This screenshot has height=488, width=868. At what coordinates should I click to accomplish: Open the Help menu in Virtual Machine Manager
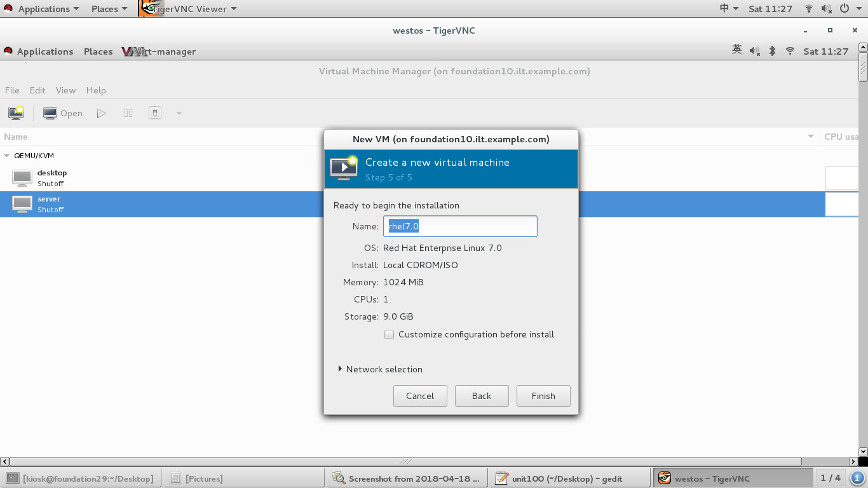pyautogui.click(x=96, y=90)
